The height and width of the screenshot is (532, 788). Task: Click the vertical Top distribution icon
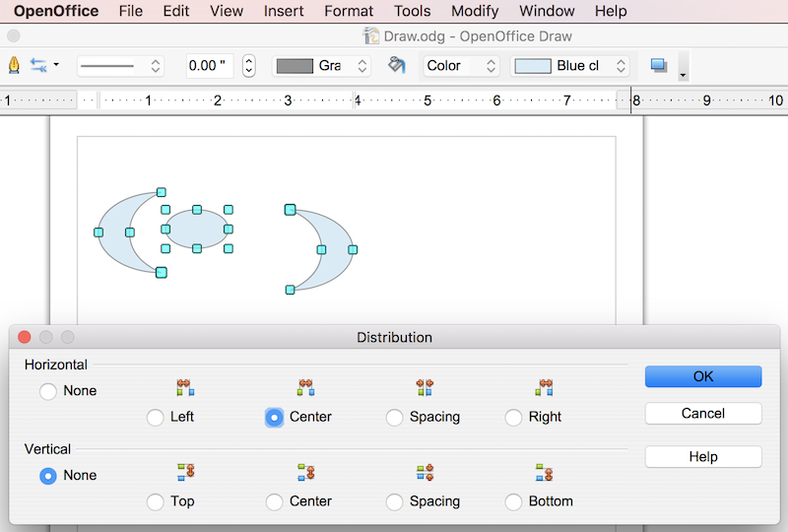click(185, 472)
